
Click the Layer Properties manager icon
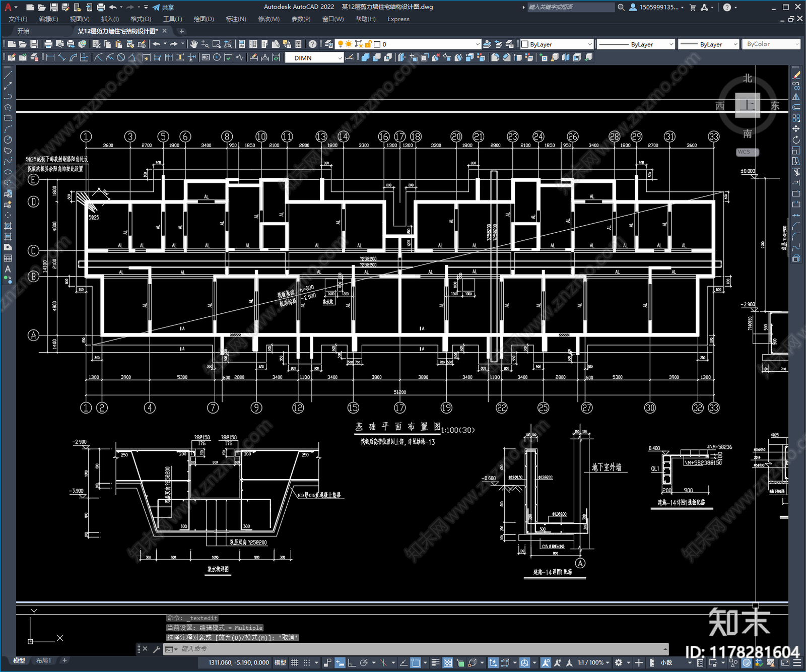pyautogui.click(x=328, y=44)
